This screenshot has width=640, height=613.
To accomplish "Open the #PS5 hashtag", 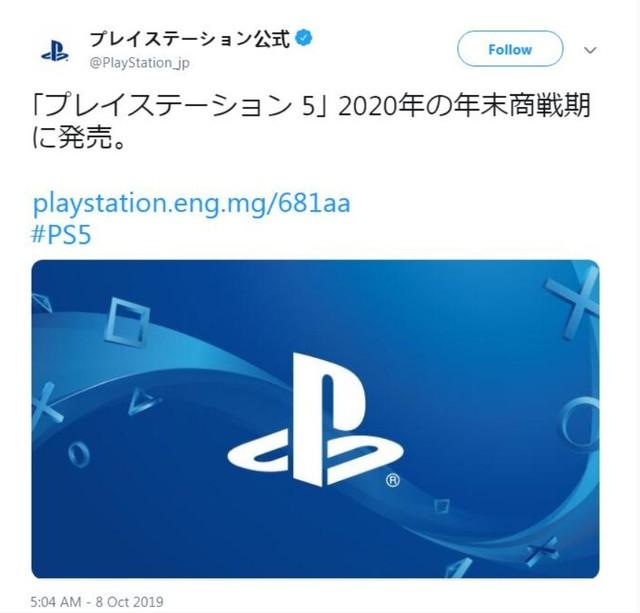I will [x=62, y=235].
